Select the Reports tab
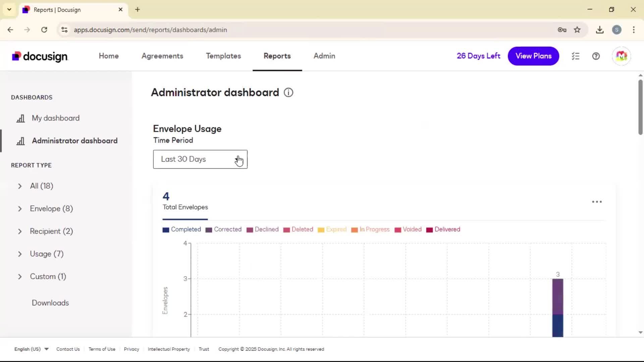The height and width of the screenshot is (362, 644). click(x=277, y=56)
